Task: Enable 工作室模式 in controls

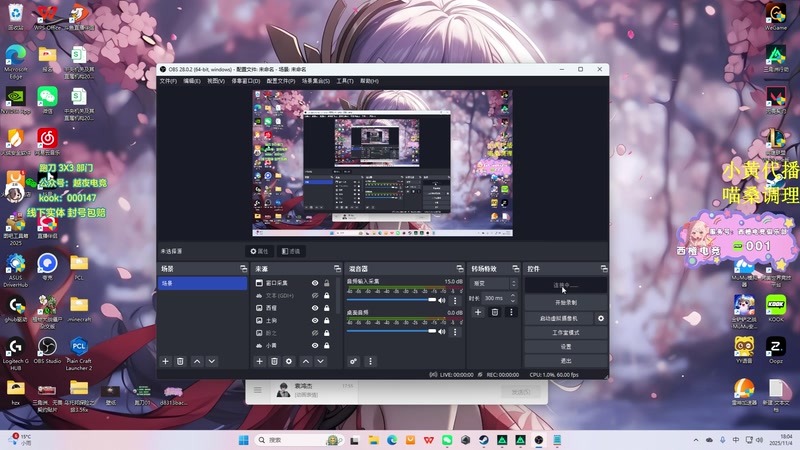Action: (566, 333)
